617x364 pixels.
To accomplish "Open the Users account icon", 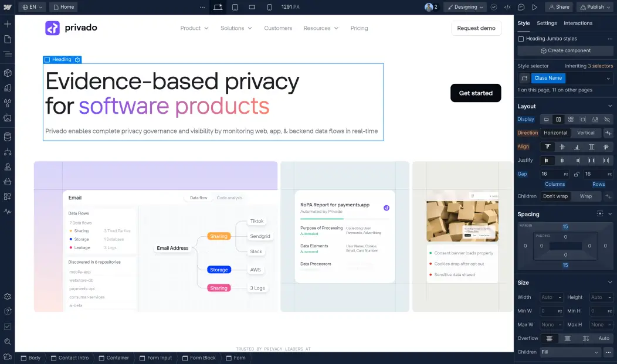I will pyautogui.click(x=8, y=166).
